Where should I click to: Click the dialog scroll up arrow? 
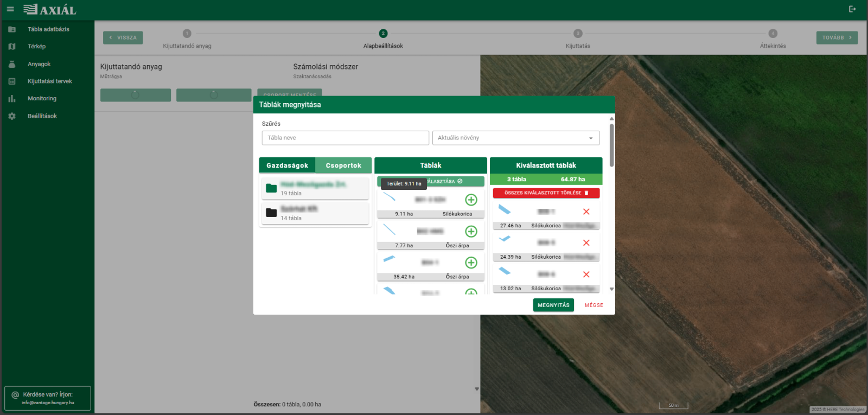click(x=611, y=118)
